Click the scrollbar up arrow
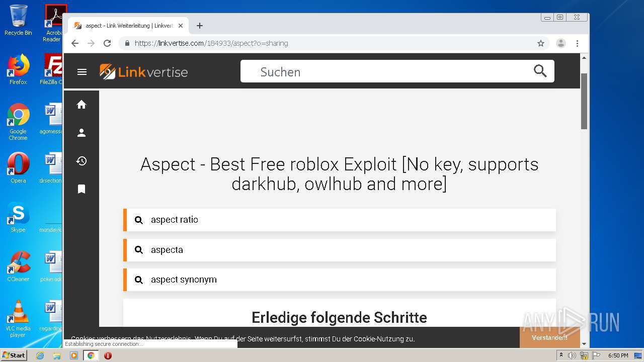Image resolution: width=644 pixels, height=362 pixels. (584, 58)
